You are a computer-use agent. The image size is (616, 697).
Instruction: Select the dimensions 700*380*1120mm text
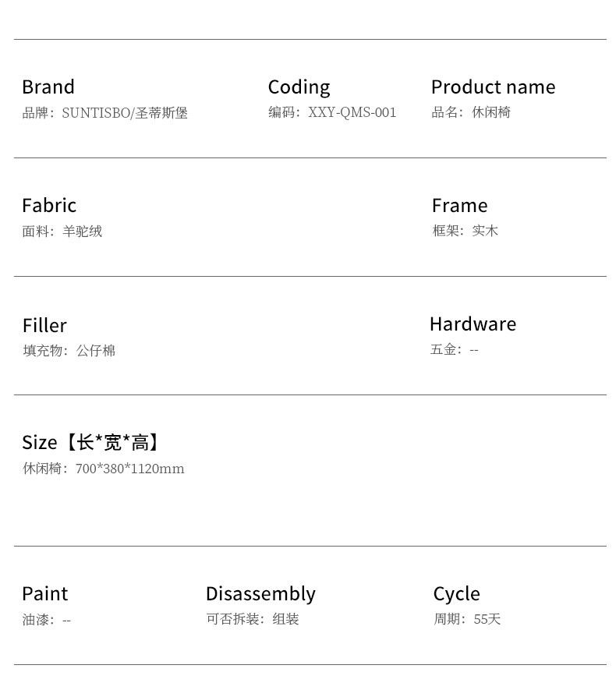[129, 469]
